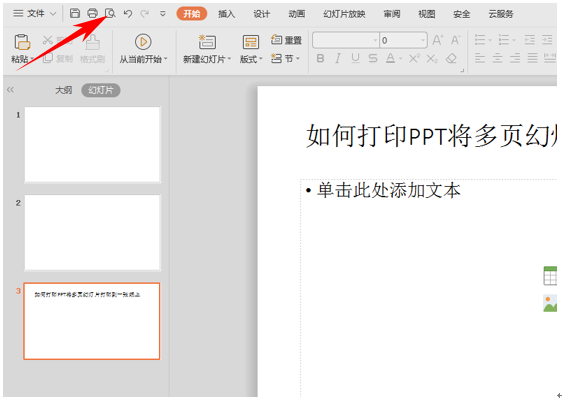Toggle Superscript X² formatting

click(414, 58)
